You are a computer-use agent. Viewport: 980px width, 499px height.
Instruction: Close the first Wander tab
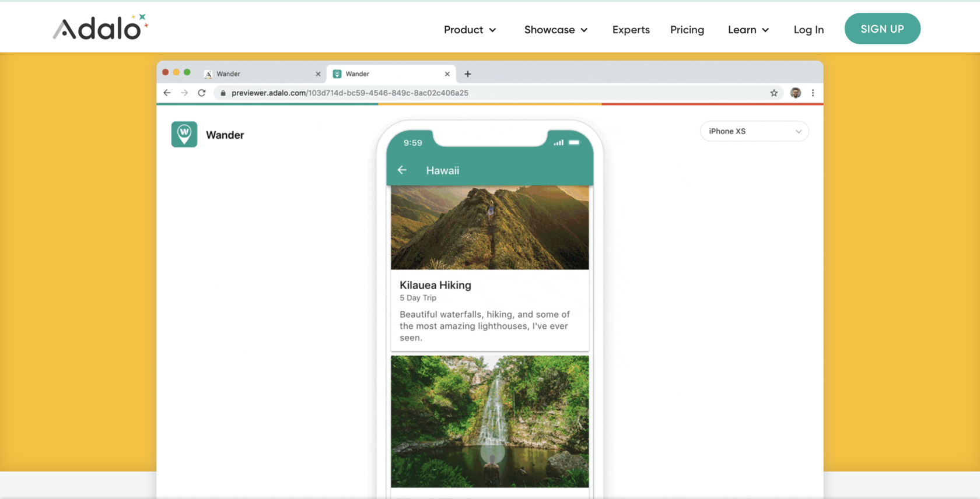[318, 74]
